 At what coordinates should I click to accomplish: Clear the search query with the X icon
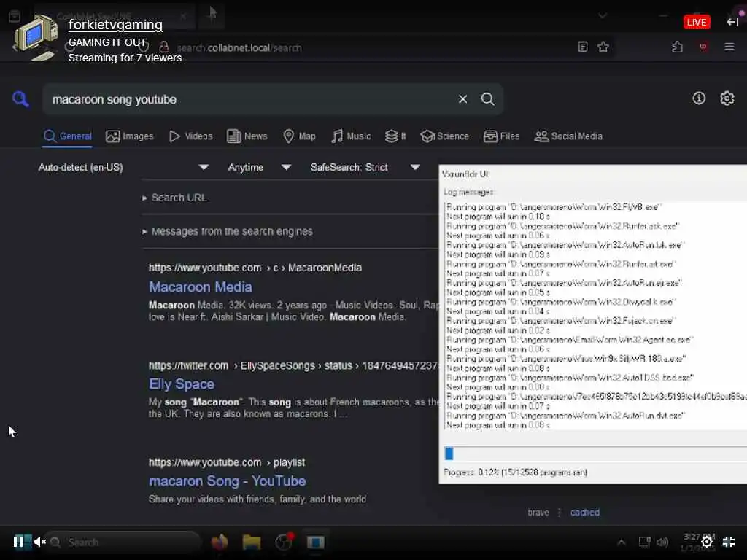[x=462, y=99]
